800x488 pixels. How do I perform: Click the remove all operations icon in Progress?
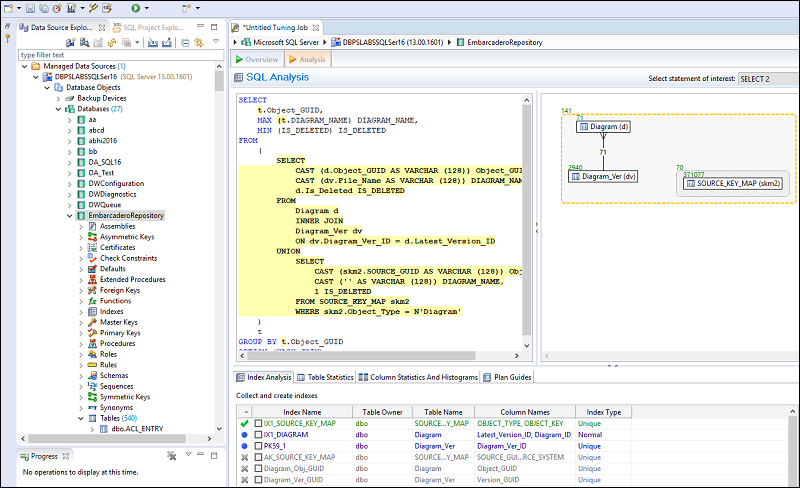point(171,455)
